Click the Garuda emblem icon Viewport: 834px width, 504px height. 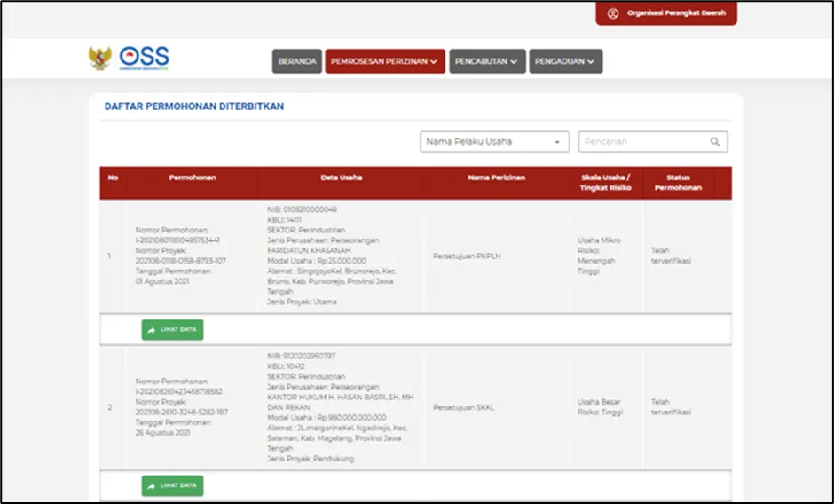point(99,59)
